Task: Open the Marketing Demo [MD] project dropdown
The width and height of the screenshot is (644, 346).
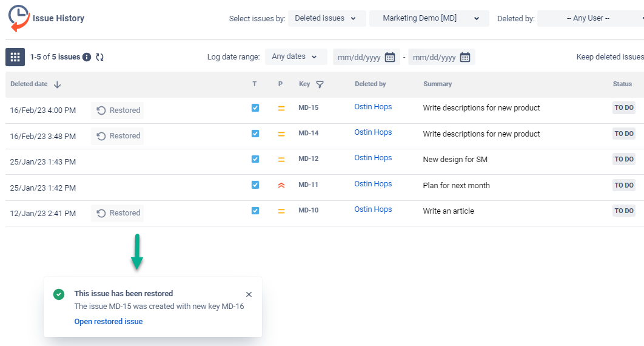Action: point(429,18)
